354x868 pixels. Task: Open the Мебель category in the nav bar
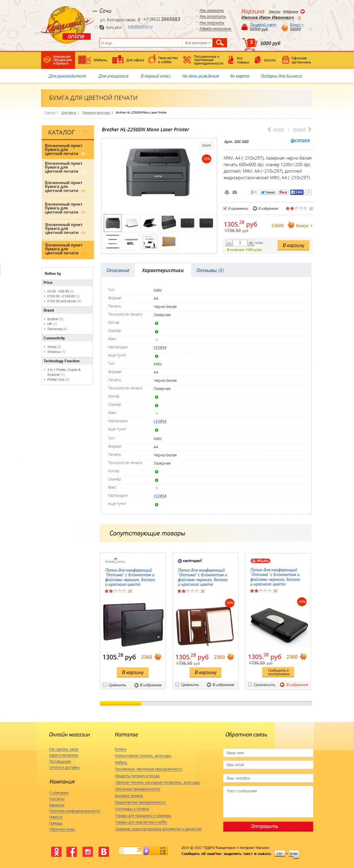[92, 60]
